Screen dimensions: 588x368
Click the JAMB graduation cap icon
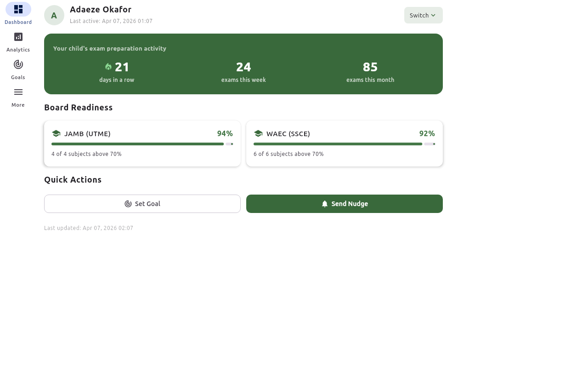pyautogui.click(x=56, y=133)
